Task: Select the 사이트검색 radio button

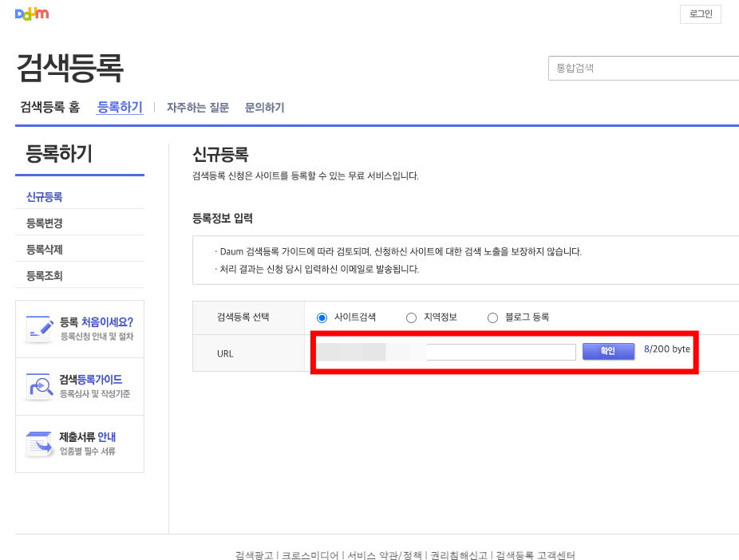Action: tap(322, 318)
